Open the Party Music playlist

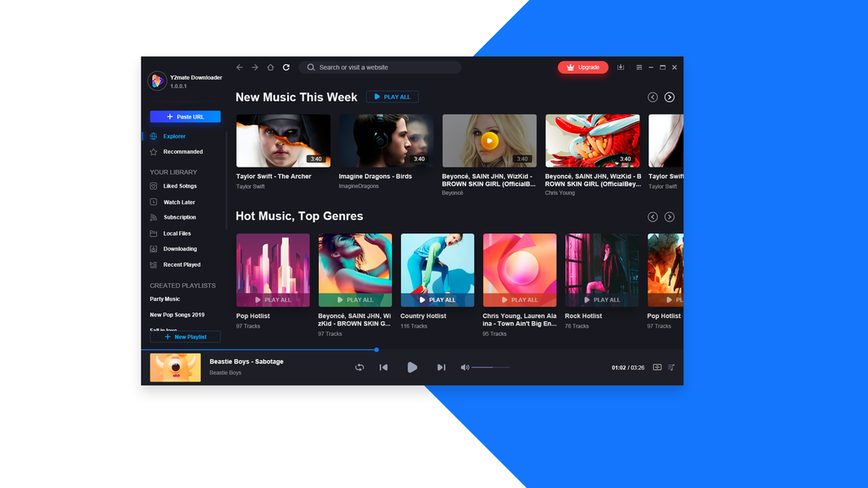(165, 298)
